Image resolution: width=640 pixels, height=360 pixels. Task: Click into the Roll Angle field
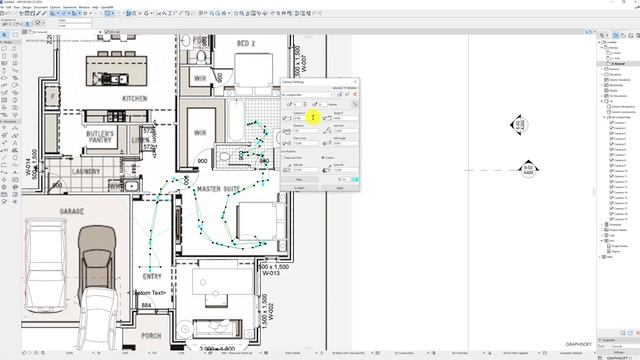coord(346,143)
